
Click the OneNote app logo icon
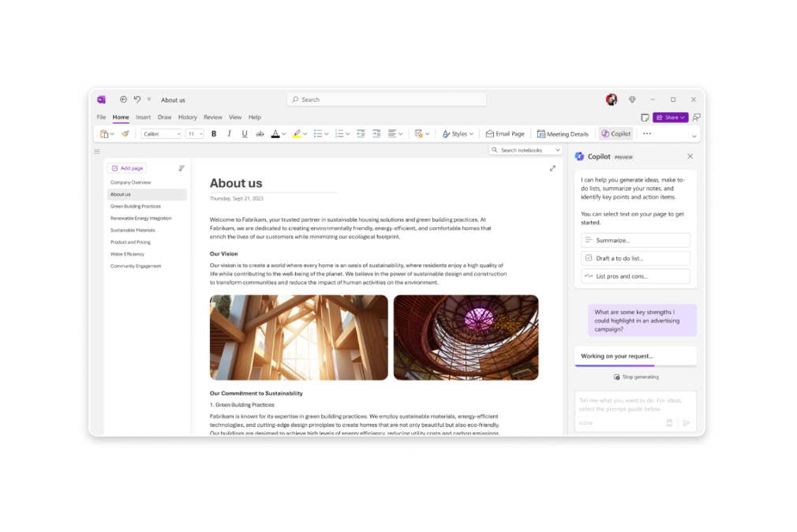click(x=101, y=99)
